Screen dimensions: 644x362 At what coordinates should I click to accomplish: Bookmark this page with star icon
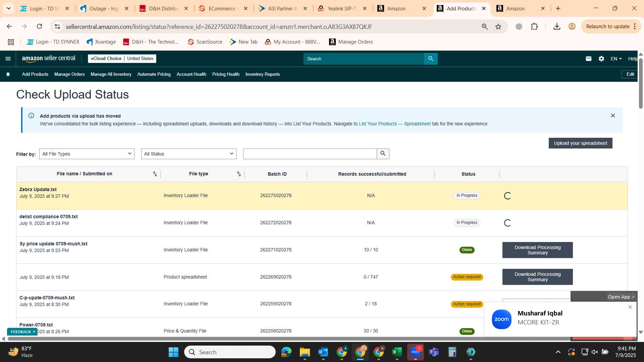coord(498,26)
